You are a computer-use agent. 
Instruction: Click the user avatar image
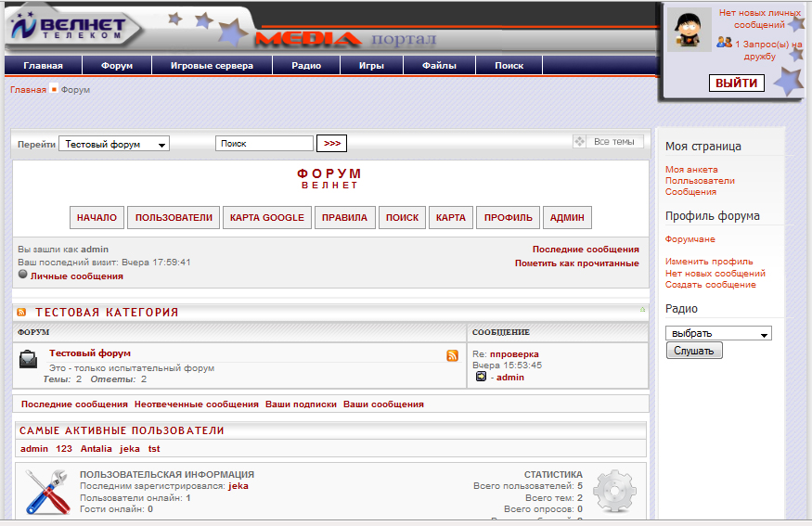(689, 30)
